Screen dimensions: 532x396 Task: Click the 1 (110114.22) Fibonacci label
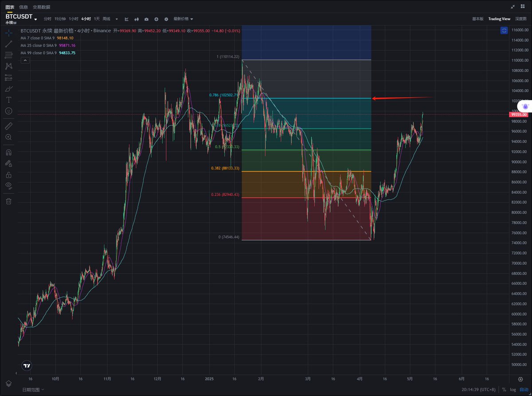(228, 57)
